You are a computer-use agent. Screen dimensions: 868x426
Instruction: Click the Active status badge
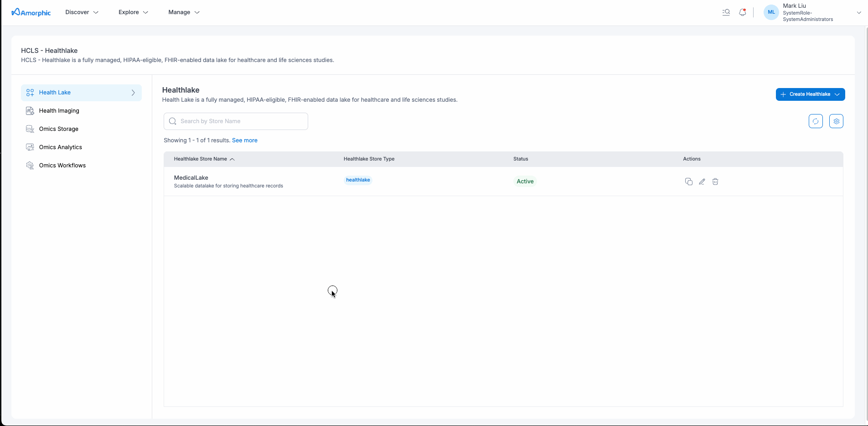(x=525, y=182)
